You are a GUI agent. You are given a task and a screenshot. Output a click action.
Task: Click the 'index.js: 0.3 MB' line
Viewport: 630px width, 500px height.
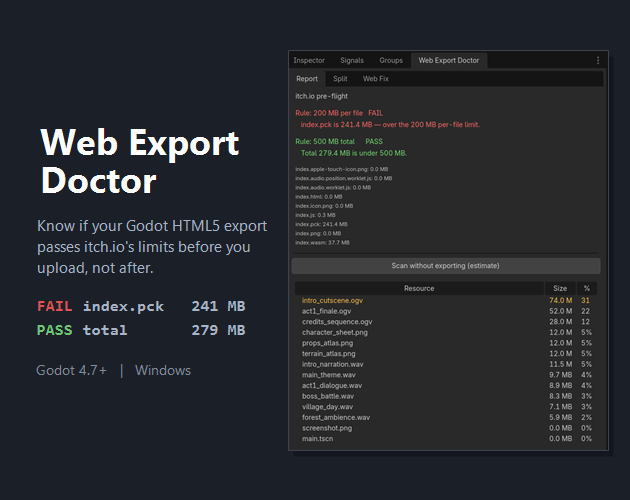click(315, 215)
